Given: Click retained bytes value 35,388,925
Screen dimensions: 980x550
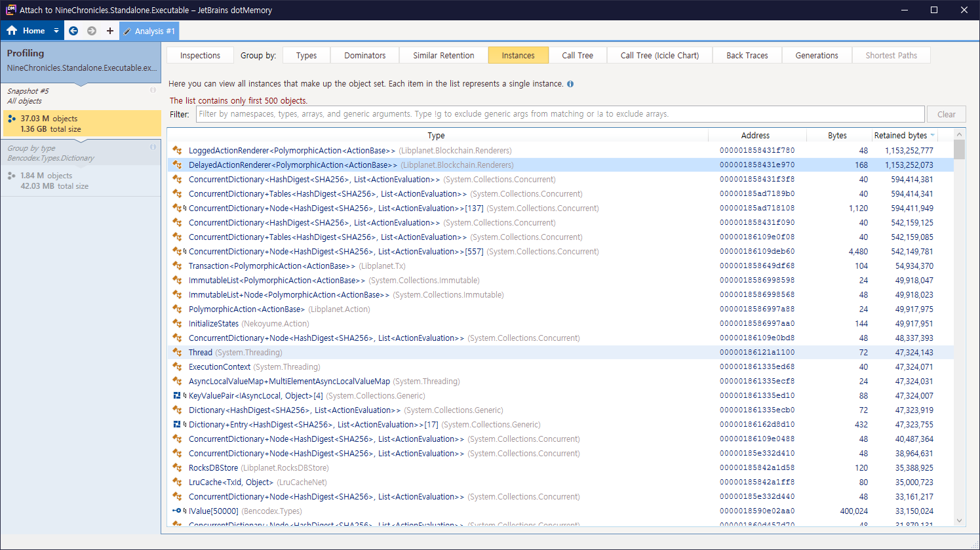Looking at the screenshot, I should pyautogui.click(x=914, y=468).
